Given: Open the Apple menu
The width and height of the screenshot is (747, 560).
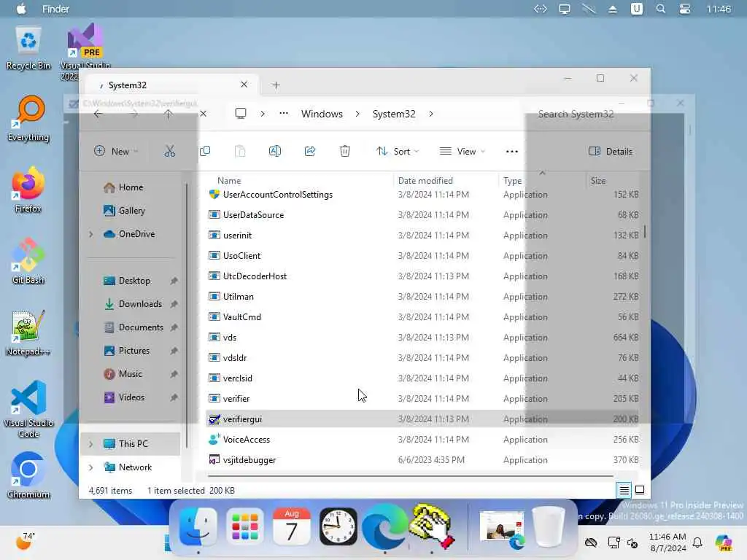Looking at the screenshot, I should [x=21, y=9].
